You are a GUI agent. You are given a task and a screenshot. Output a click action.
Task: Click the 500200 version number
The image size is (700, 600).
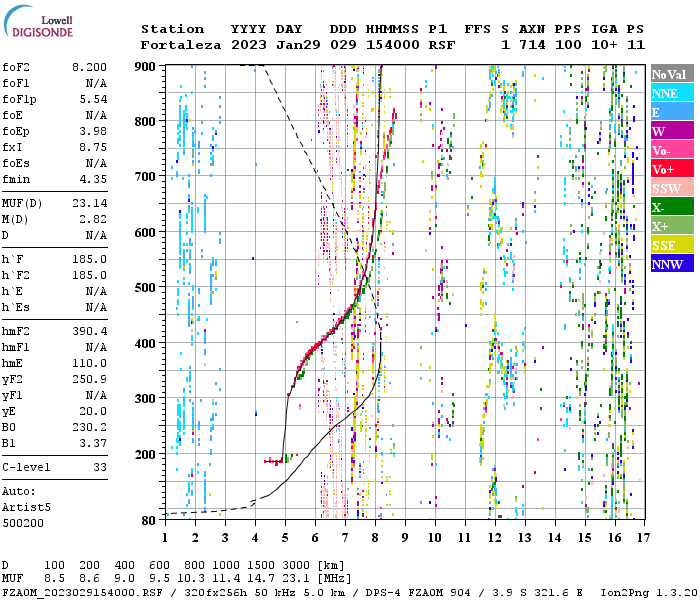pos(23,523)
